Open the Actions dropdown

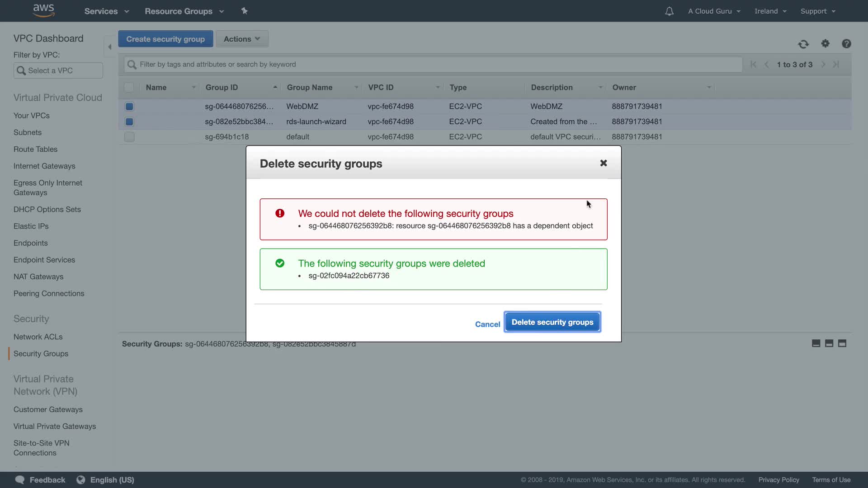(x=242, y=39)
